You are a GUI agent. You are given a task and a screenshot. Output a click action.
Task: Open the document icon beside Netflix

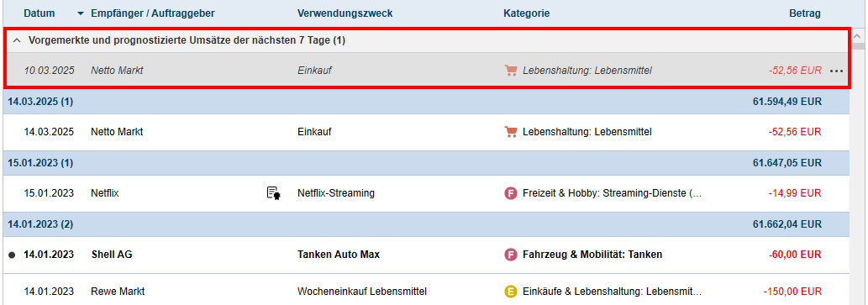[273, 193]
